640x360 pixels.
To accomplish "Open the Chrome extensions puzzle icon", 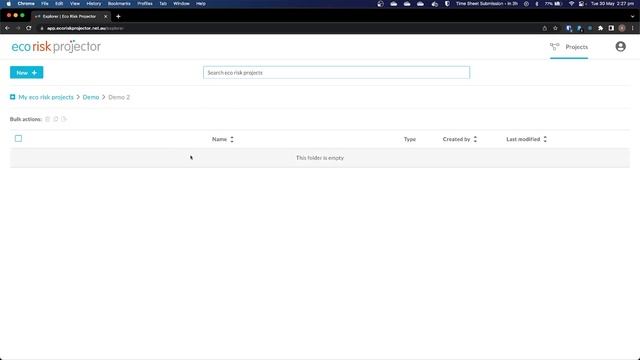I will [600, 28].
